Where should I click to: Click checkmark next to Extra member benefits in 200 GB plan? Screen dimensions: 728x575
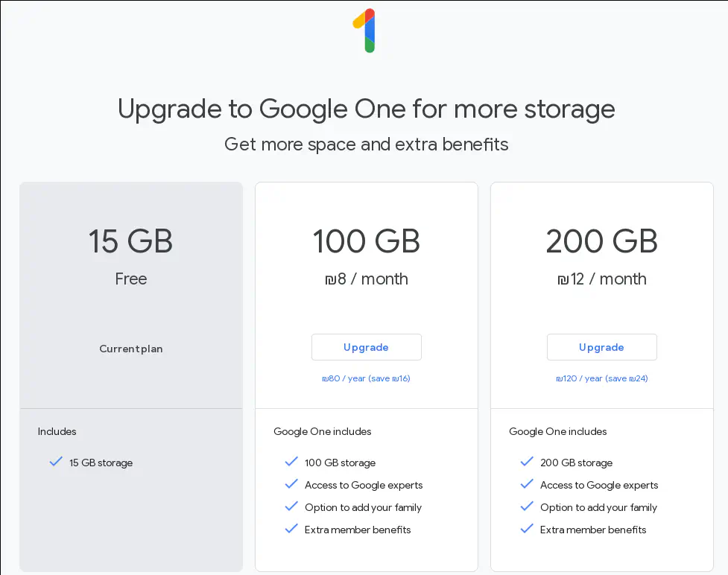coord(527,529)
